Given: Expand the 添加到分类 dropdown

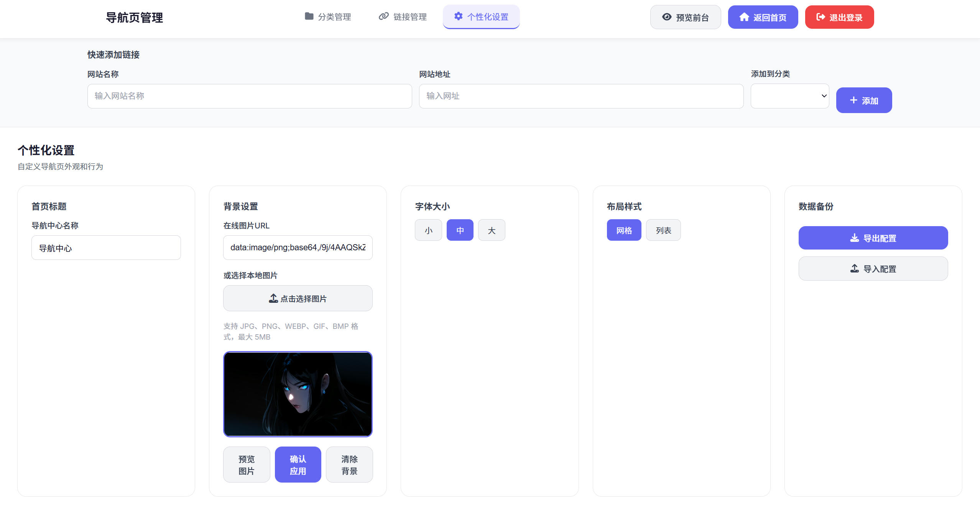Looking at the screenshot, I should pos(790,96).
